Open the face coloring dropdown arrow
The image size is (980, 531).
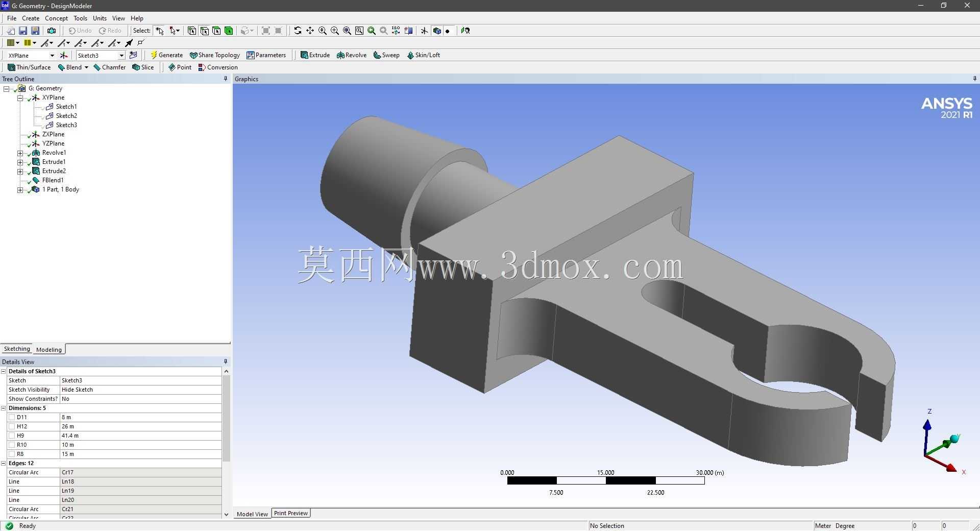[x=17, y=43]
